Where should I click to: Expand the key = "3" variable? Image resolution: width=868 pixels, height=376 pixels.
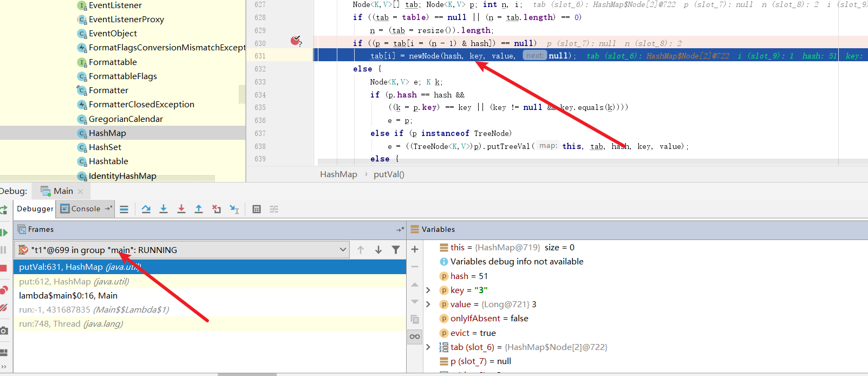428,290
